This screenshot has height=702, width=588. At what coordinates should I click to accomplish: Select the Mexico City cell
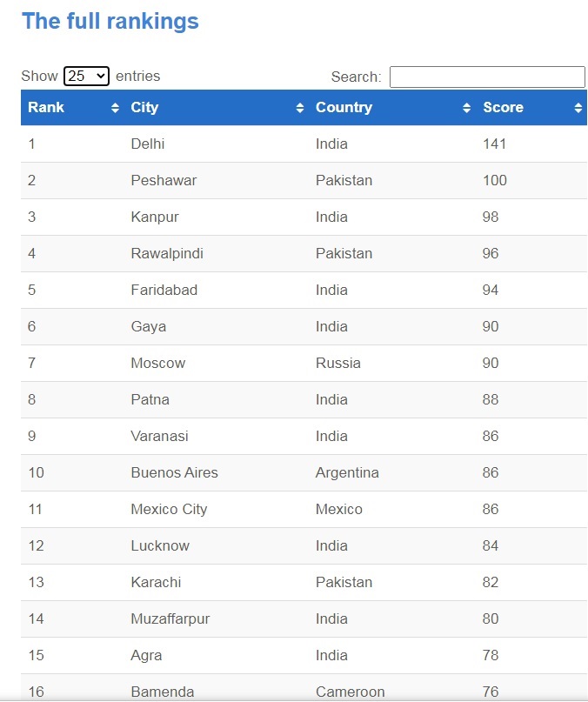click(169, 510)
